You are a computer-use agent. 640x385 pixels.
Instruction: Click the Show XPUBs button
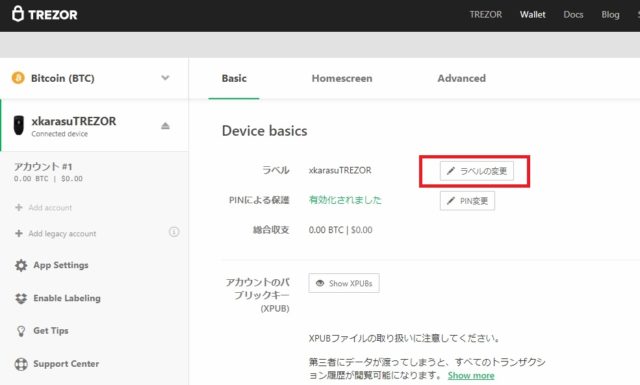point(344,283)
